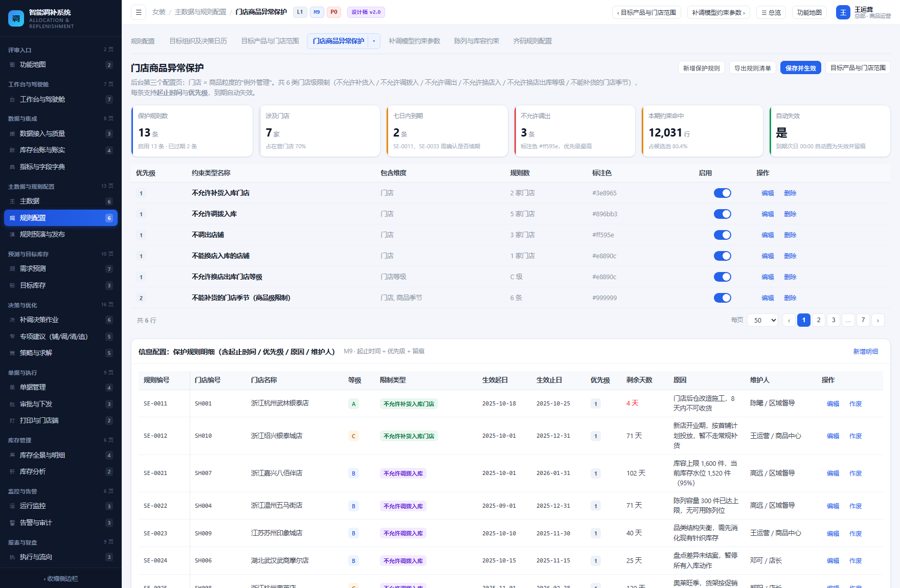This screenshot has height=588, width=900.
Task: Open 主数据 sidebar item
Action: 61,201
